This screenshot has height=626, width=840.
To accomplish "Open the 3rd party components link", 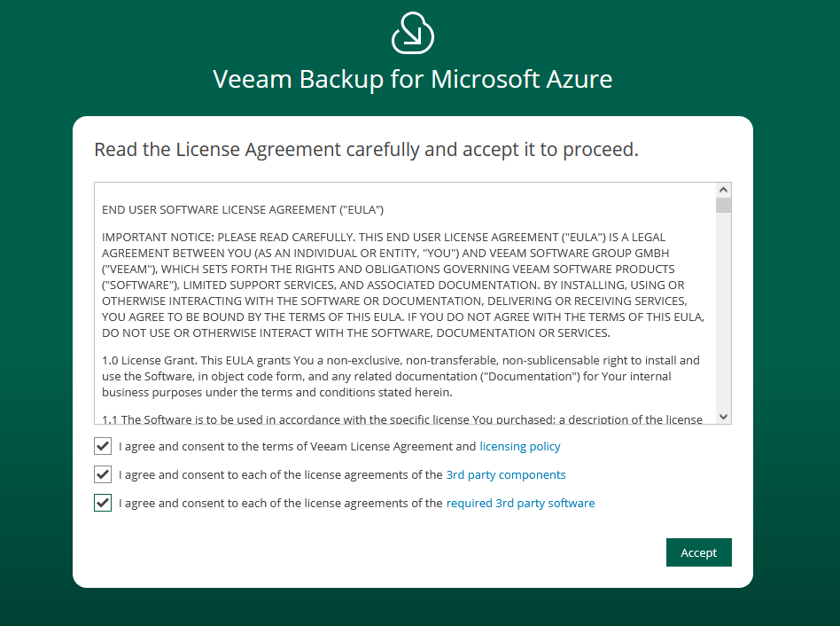I will point(505,475).
